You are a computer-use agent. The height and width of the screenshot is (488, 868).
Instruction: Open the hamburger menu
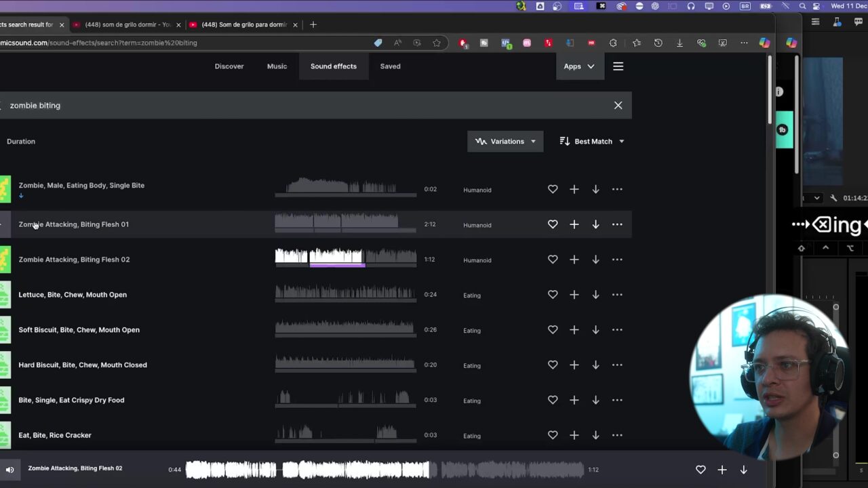[x=618, y=66]
